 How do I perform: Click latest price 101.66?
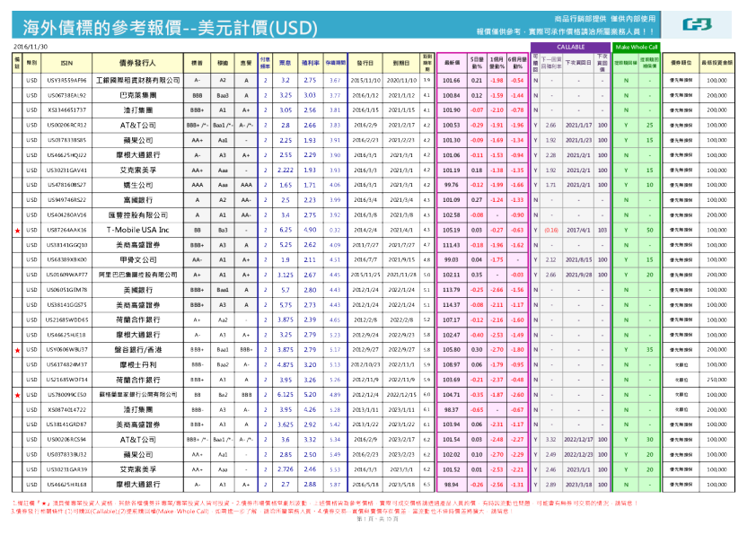(452, 81)
